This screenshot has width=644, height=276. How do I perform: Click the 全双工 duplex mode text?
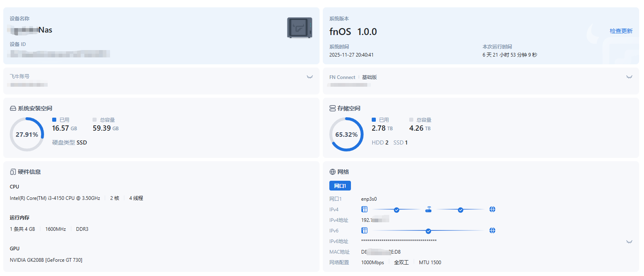click(x=401, y=263)
